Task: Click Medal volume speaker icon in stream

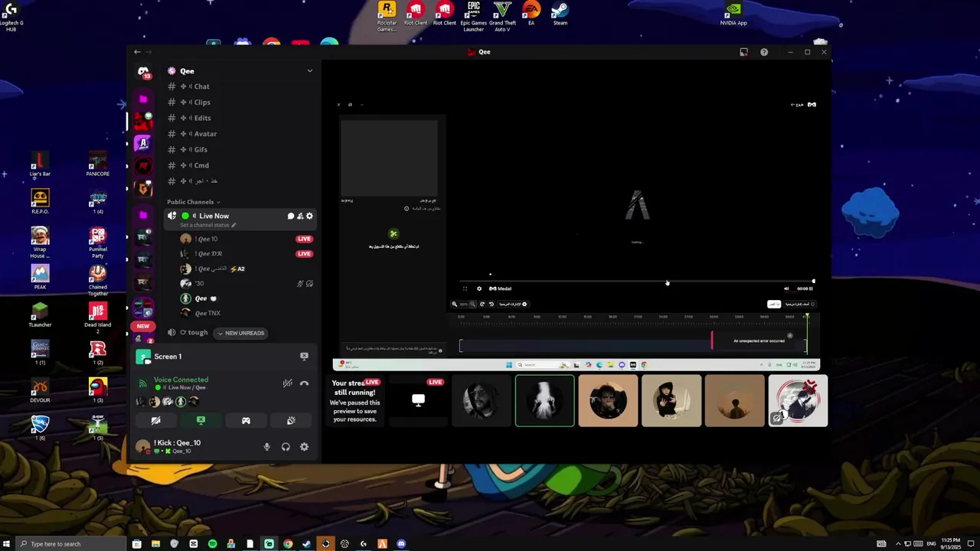Action: (x=786, y=289)
